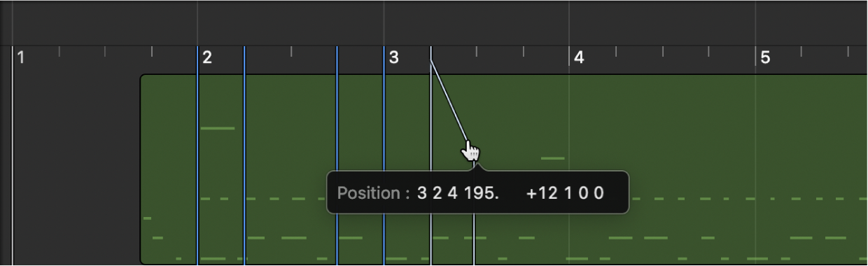868x266 pixels.
Task: Click the blue beat marker line at bar 3
Action: coord(384,155)
